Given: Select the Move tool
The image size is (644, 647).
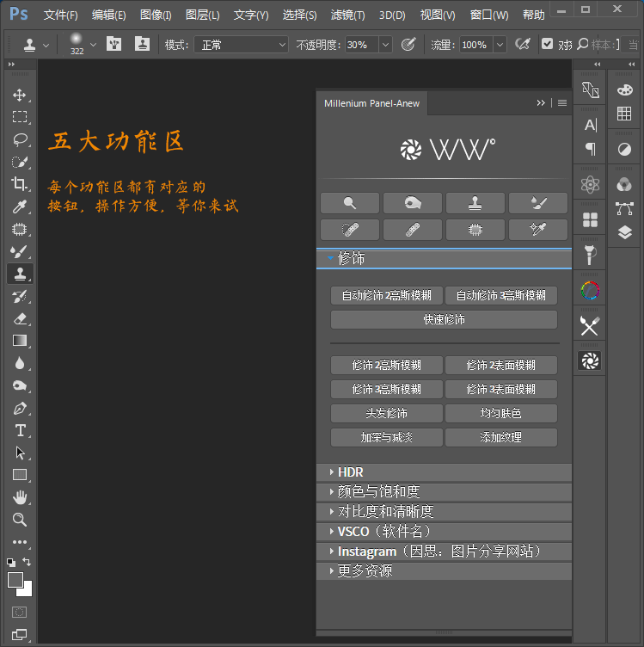Looking at the screenshot, I should pyautogui.click(x=20, y=95).
